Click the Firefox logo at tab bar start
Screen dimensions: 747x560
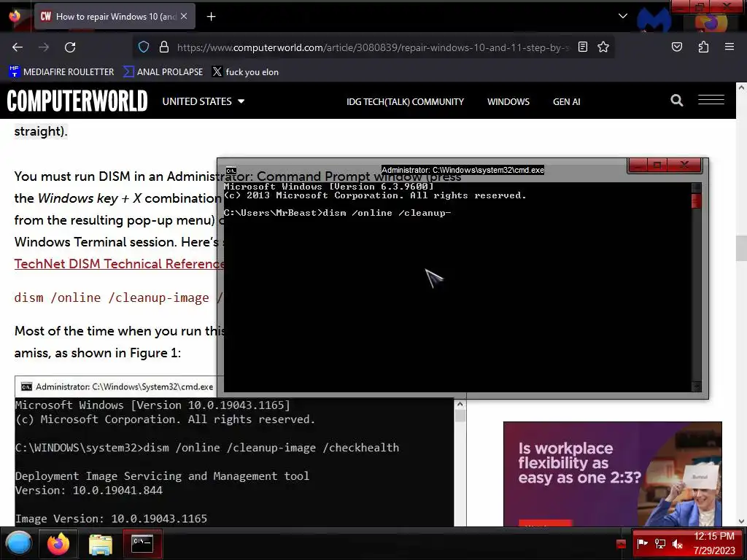click(x=15, y=16)
